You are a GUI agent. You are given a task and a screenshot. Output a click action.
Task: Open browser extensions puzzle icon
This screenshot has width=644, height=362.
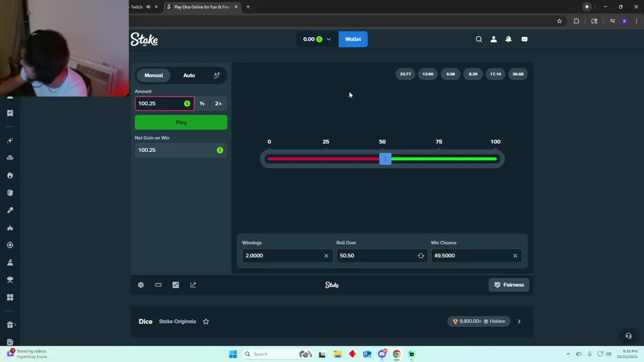pyautogui.click(x=576, y=21)
